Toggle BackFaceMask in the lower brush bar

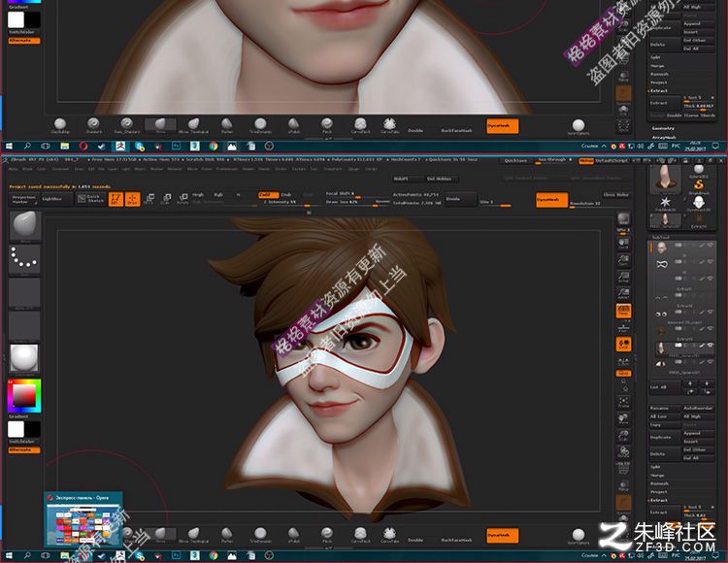coord(456,540)
